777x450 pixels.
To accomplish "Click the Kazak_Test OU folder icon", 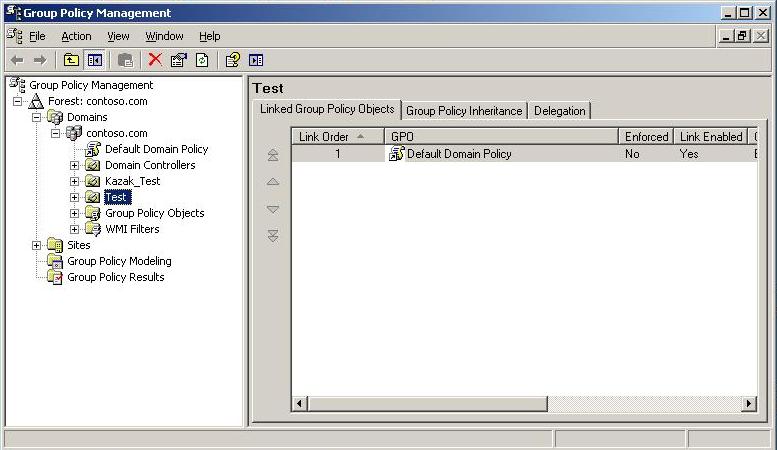I will (93, 181).
